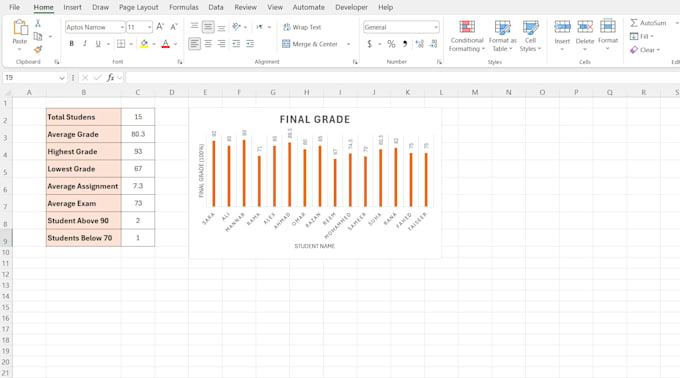The width and height of the screenshot is (680, 378).
Task: Click the Wrap Text button
Action: coord(302,27)
